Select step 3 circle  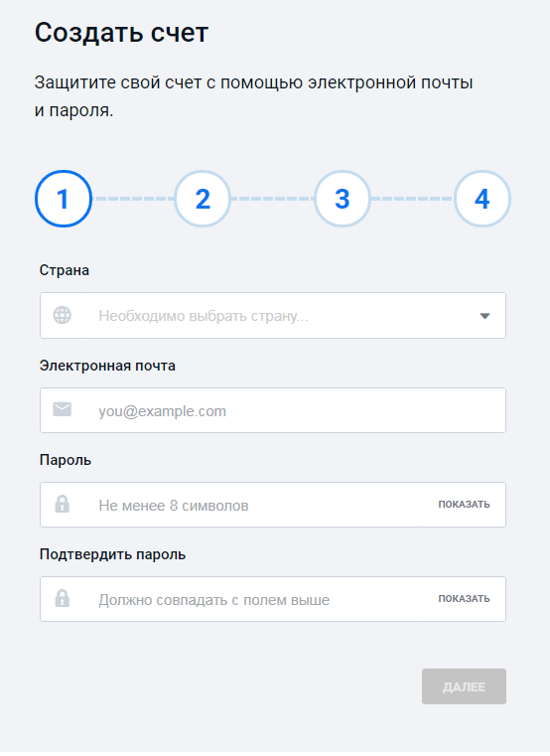click(x=343, y=199)
